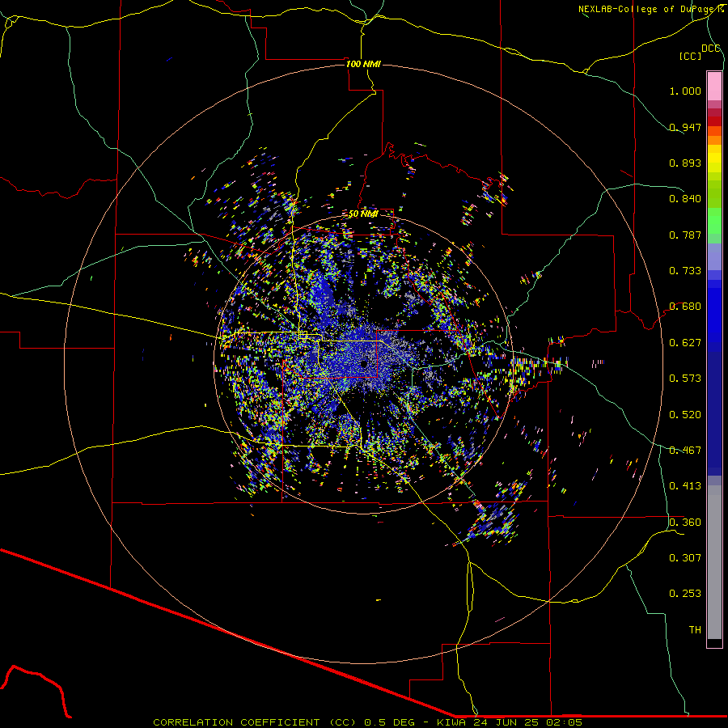Click the 0.573 scale label

coord(685,379)
